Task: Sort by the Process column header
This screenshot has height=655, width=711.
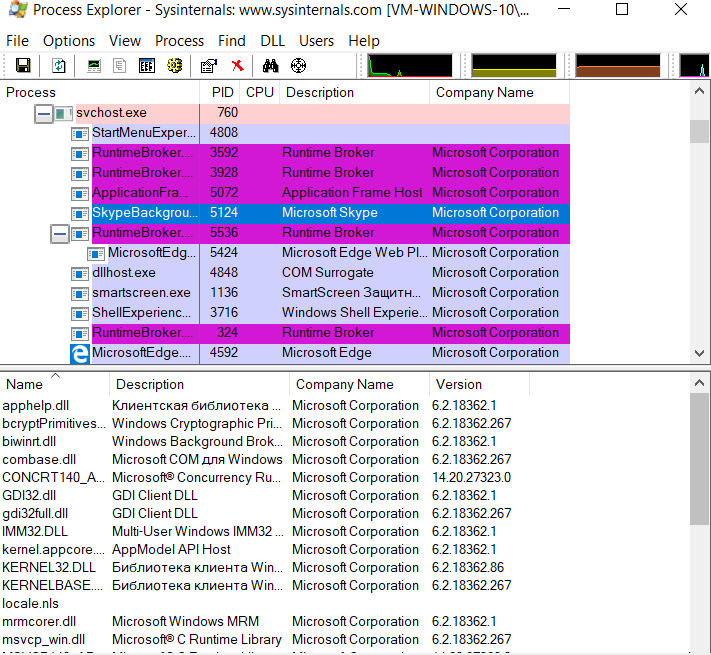Action: 100,92
